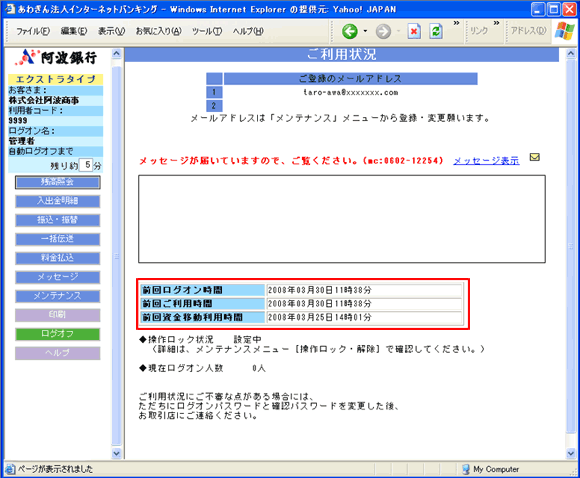Click the 株式会社阿波商事 customer name
The height and width of the screenshot is (478, 580).
43,100
